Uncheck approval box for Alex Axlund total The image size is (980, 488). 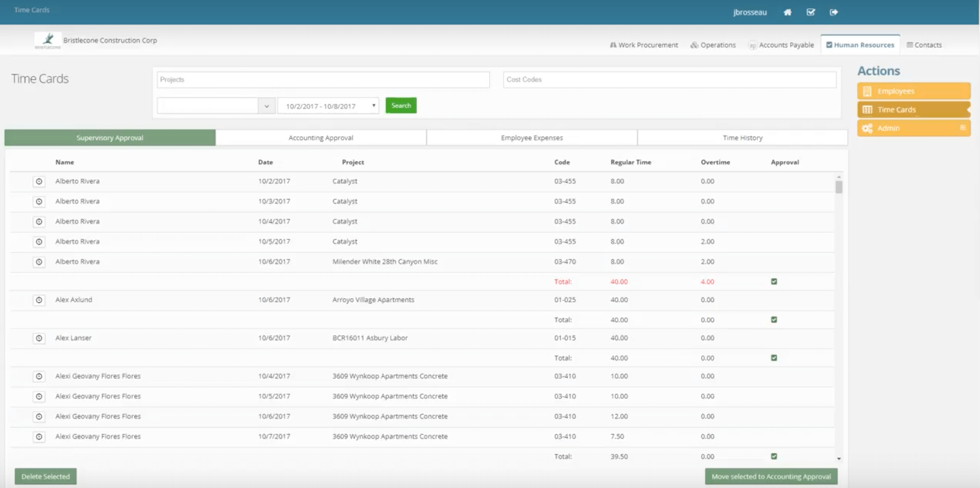pyautogui.click(x=774, y=320)
